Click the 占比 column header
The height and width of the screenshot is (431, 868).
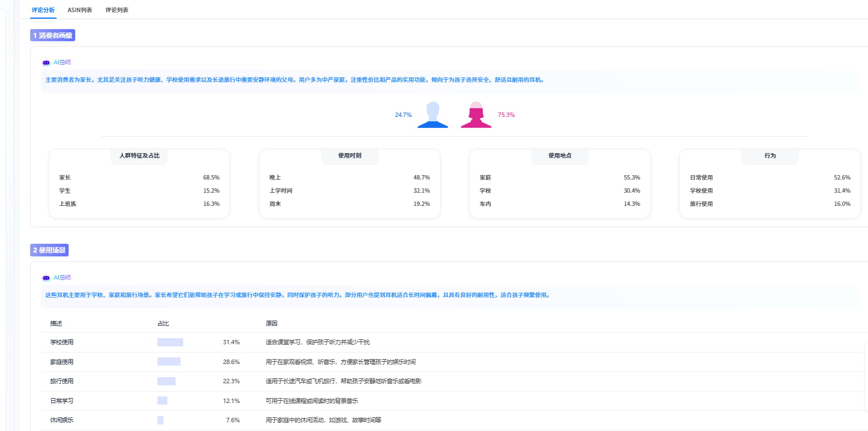(x=164, y=324)
